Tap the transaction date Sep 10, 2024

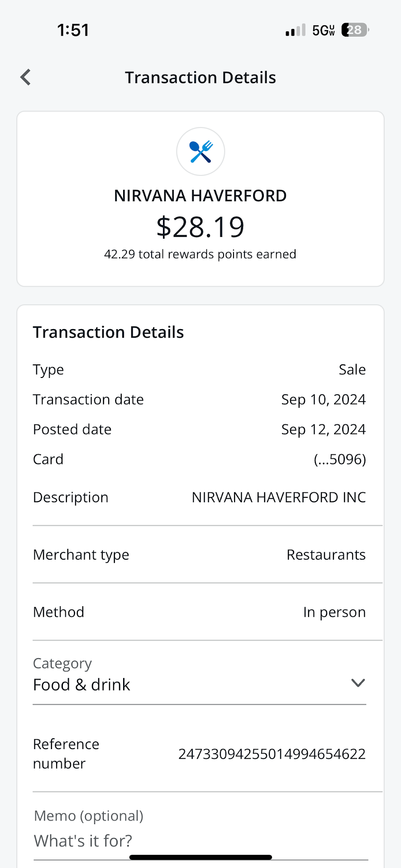pyautogui.click(x=323, y=400)
